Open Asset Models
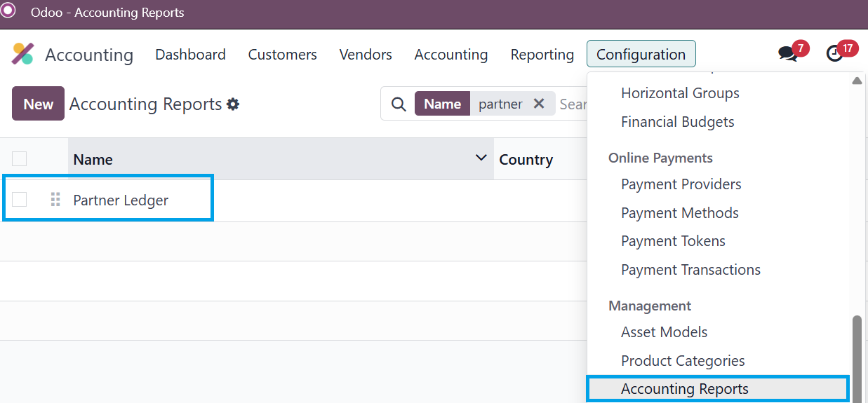Screen dimensions: 868x403 664,332
